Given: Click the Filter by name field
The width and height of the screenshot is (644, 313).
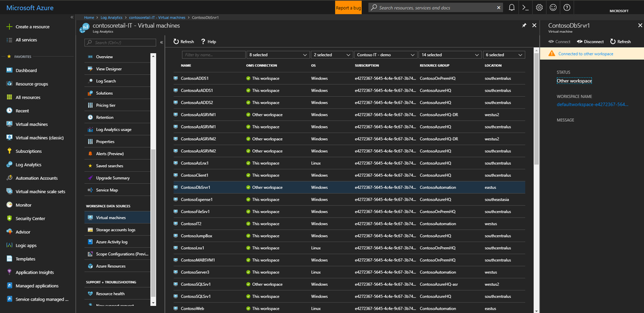Looking at the screenshot, I should [x=213, y=55].
